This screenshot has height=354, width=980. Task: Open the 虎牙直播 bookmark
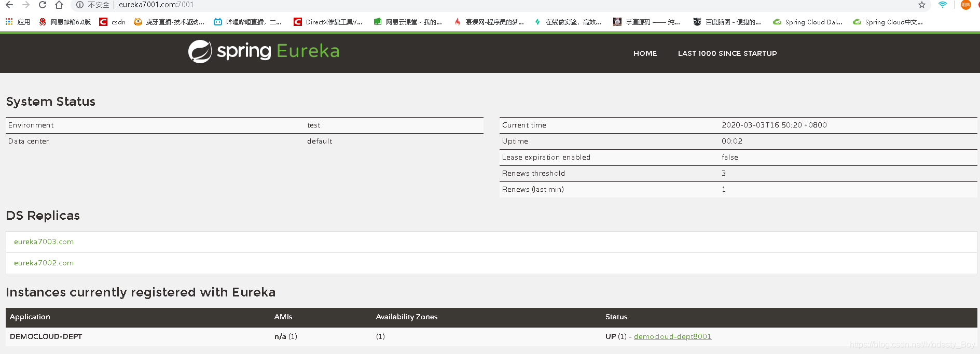[x=169, y=22]
